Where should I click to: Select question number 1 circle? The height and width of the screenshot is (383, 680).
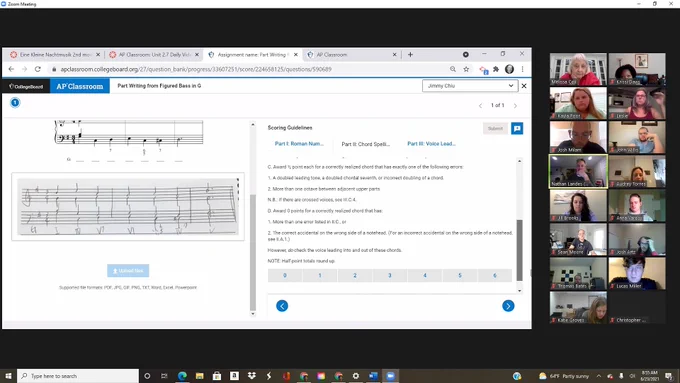pos(15,103)
